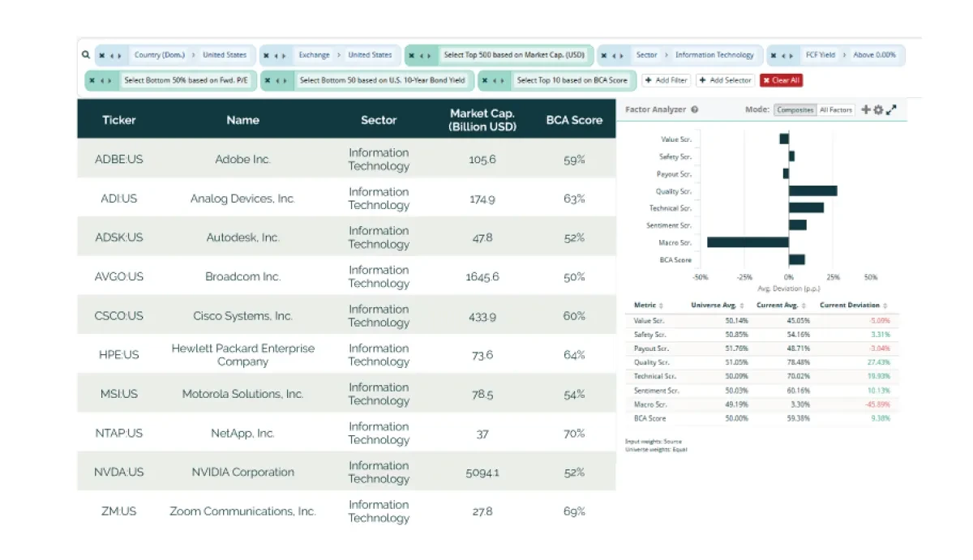Click the Name column header
Image resolution: width=973 pixels, height=560 pixels.
point(242,120)
